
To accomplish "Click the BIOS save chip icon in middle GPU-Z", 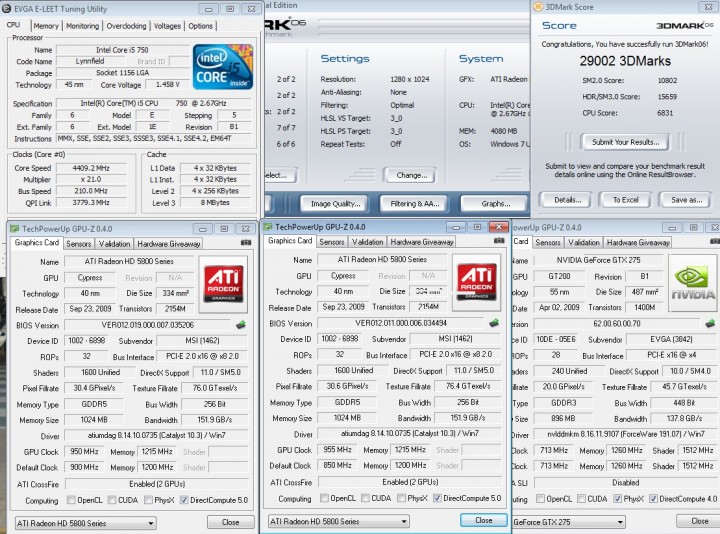I will [494, 323].
